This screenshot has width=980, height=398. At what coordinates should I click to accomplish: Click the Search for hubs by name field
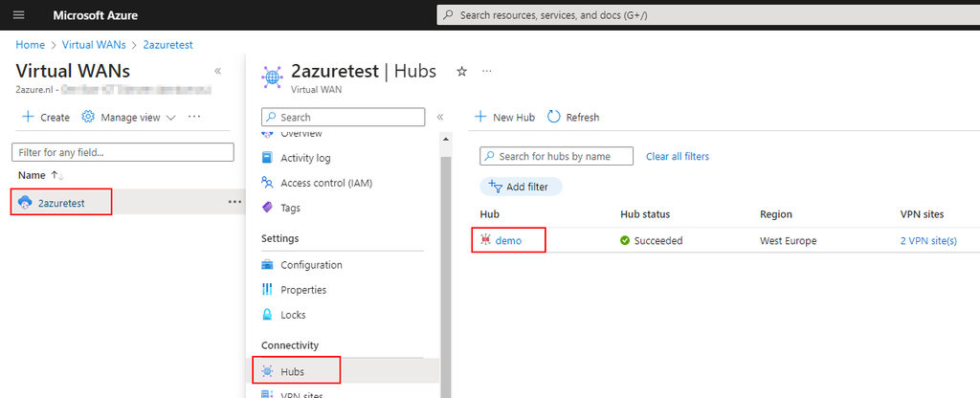pyautogui.click(x=556, y=156)
